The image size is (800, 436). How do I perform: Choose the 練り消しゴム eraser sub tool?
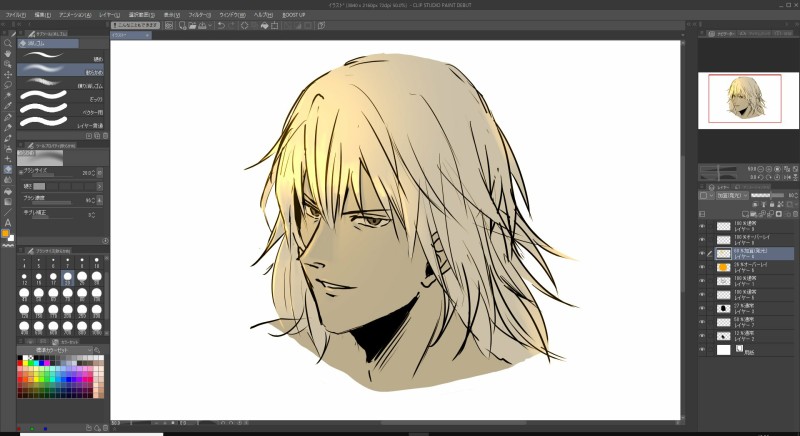pos(61,83)
